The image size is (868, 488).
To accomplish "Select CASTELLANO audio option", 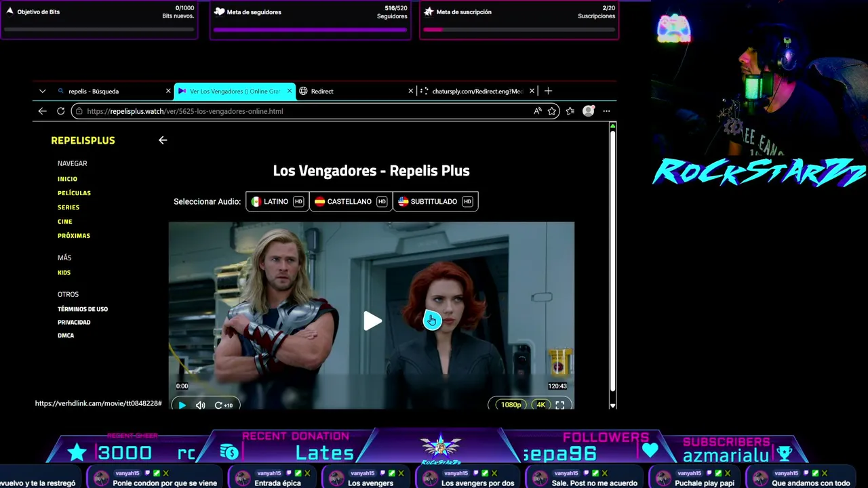I will point(351,201).
